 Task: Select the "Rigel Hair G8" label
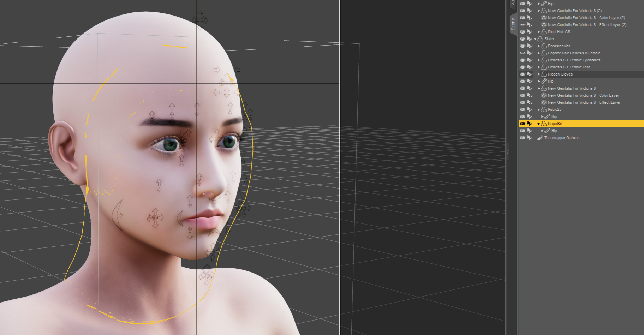(x=559, y=32)
